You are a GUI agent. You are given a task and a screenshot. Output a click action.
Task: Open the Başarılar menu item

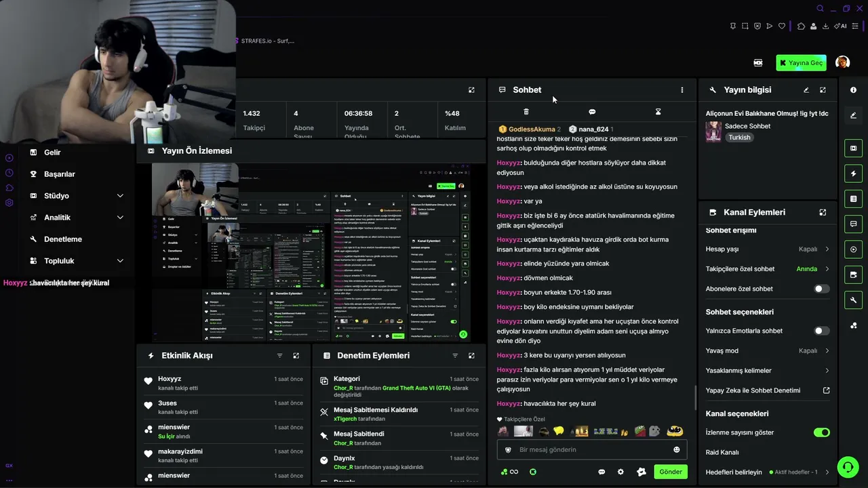click(60, 174)
